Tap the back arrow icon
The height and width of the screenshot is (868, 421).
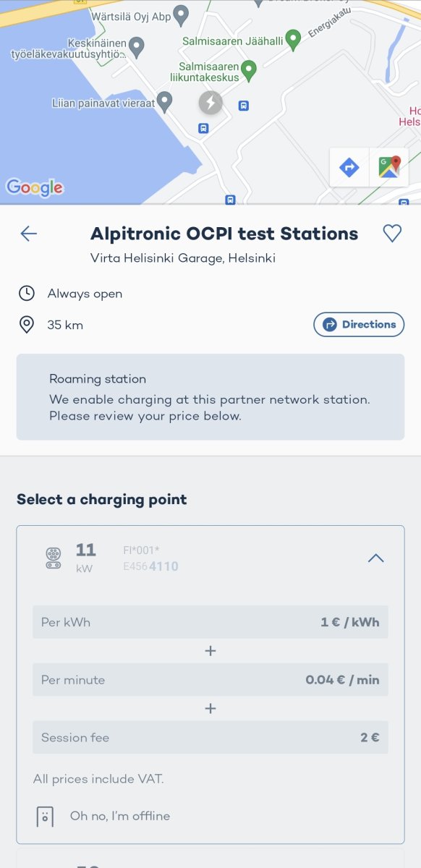coord(29,233)
